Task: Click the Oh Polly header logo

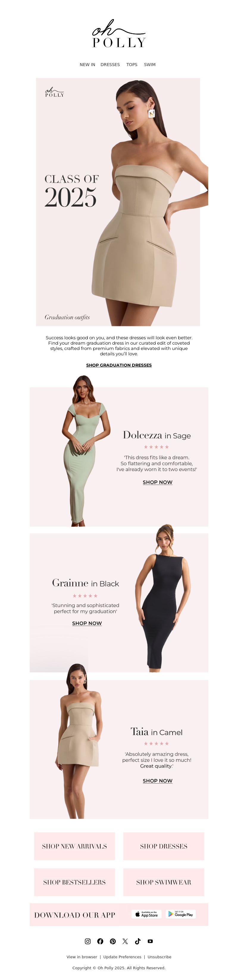Action: (119, 33)
